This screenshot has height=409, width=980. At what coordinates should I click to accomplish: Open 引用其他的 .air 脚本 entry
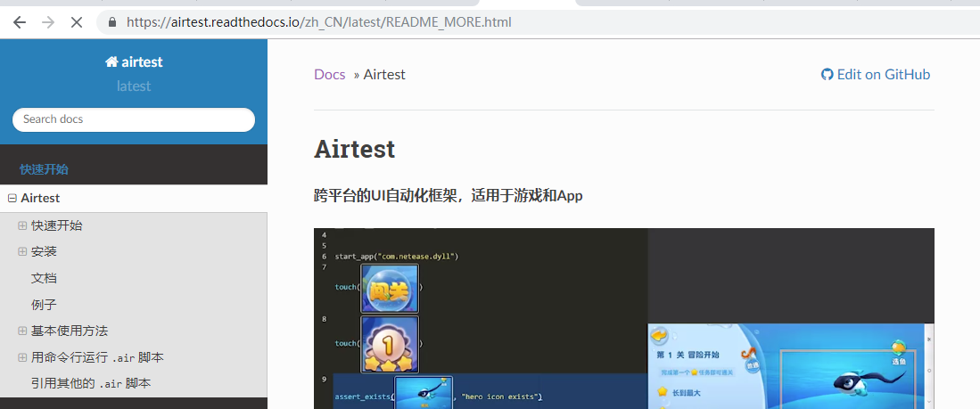91,383
